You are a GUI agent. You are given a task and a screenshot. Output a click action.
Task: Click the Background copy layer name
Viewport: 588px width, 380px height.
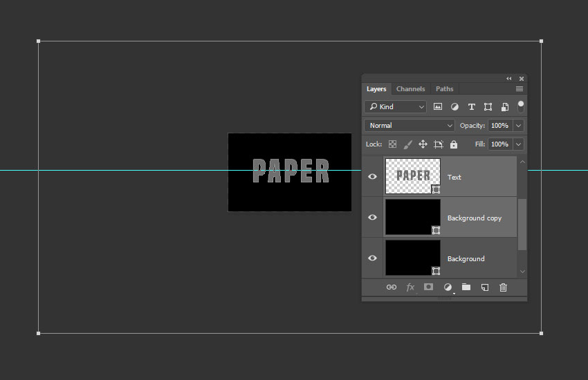[x=475, y=218]
